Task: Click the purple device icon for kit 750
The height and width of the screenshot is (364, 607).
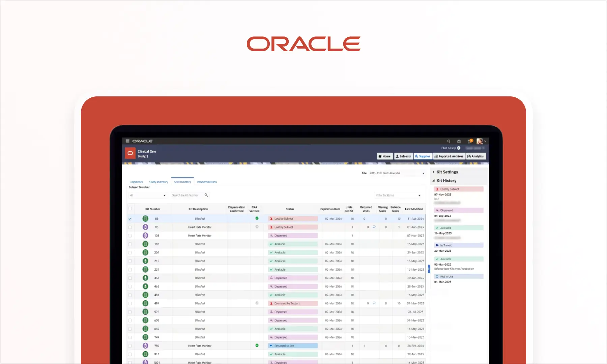Action: point(145,346)
